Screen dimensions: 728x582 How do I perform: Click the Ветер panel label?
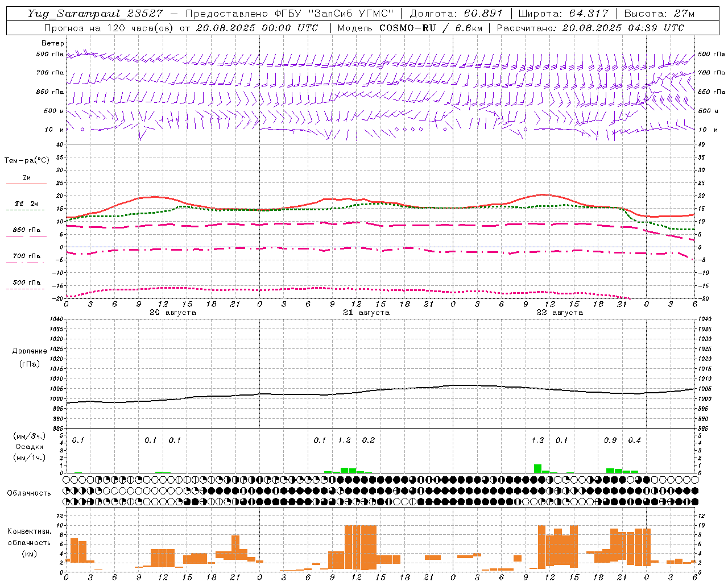tap(53, 43)
